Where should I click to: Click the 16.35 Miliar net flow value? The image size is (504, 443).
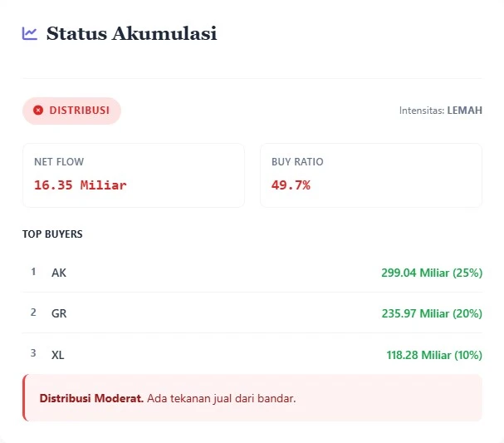pyautogui.click(x=80, y=185)
